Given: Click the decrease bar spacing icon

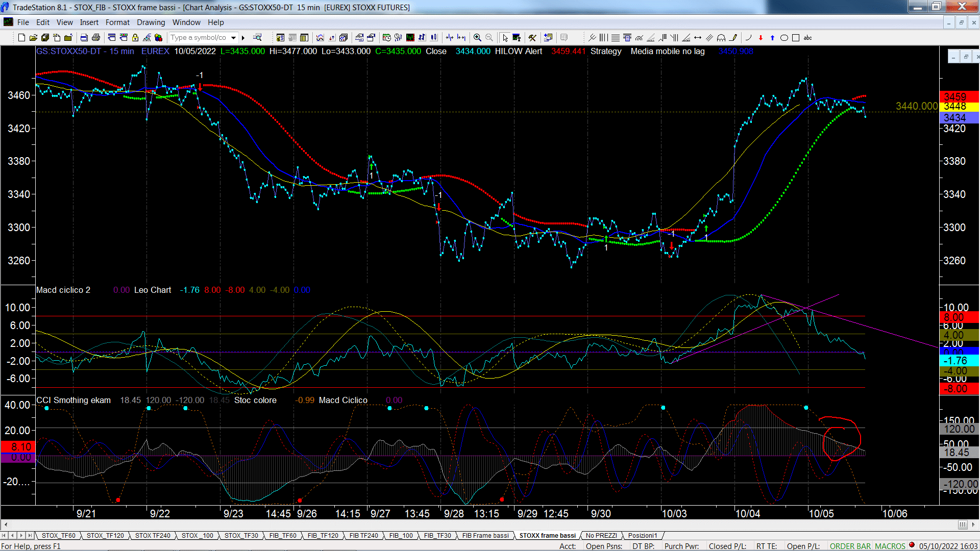Looking at the screenshot, I should pos(450,38).
